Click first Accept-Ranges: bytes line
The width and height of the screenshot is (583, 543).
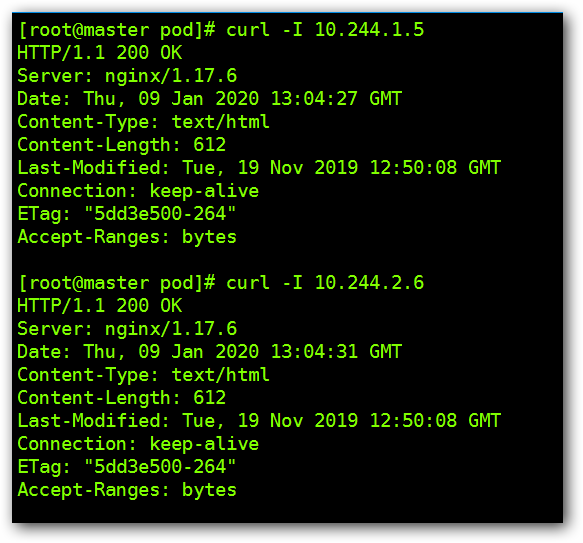point(127,237)
